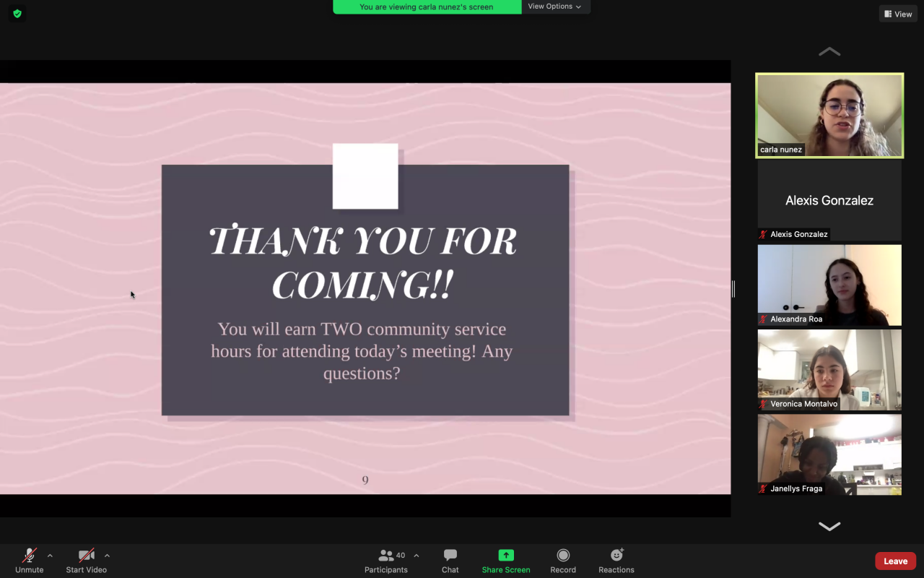Image resolution: width=924 pixels, height=578 pixels.
Task: Click the muted mic icon on Alexandra Roa
Action: (763, 319)
